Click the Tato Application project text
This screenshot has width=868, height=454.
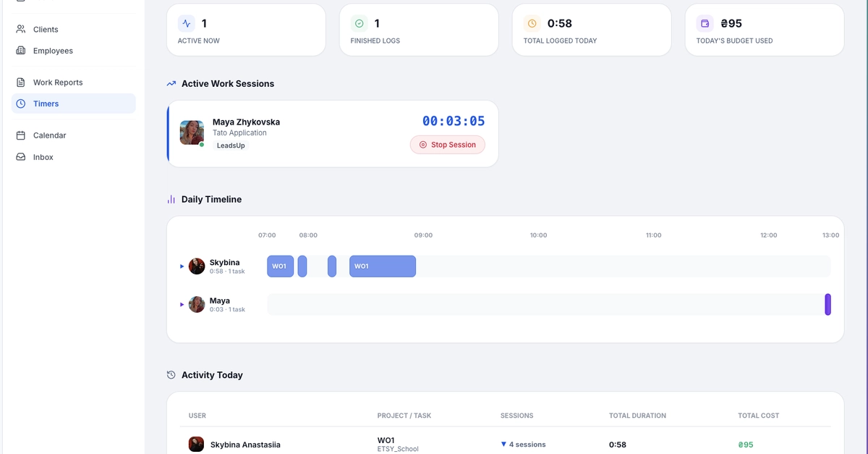point(239,133)
